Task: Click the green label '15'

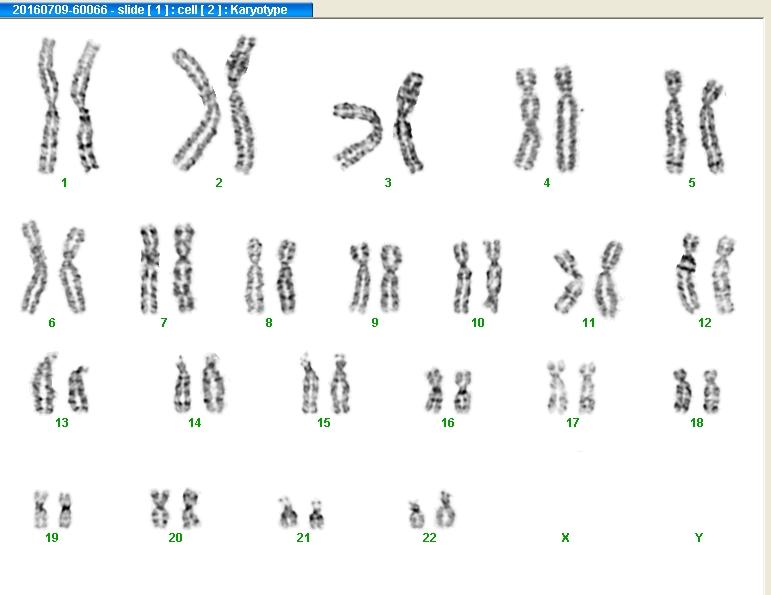Action: coord(324,422)
